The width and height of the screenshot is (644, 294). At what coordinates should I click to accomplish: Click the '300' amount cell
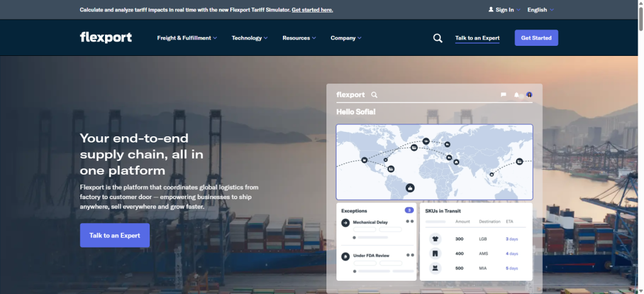coord(459,239)
